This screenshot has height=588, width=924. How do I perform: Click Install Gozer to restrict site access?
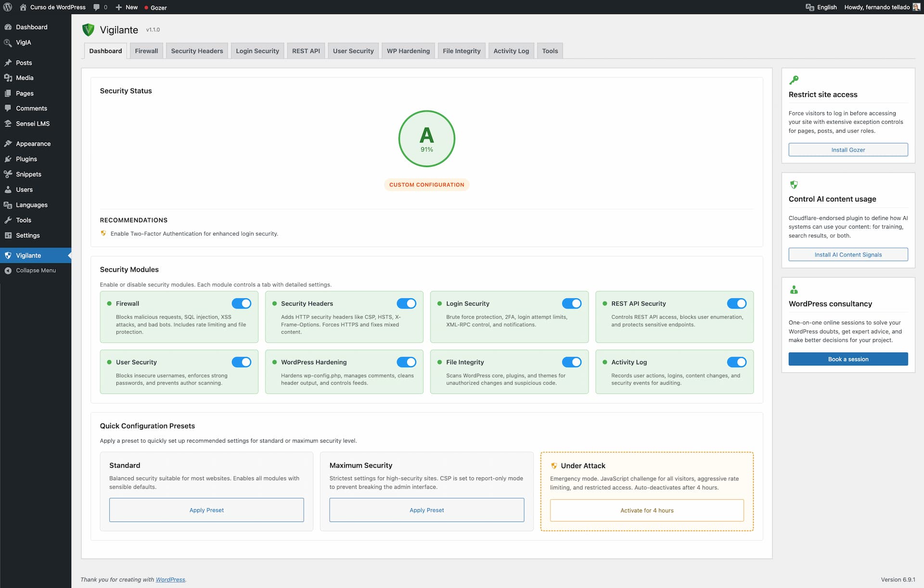coord(848,150)
